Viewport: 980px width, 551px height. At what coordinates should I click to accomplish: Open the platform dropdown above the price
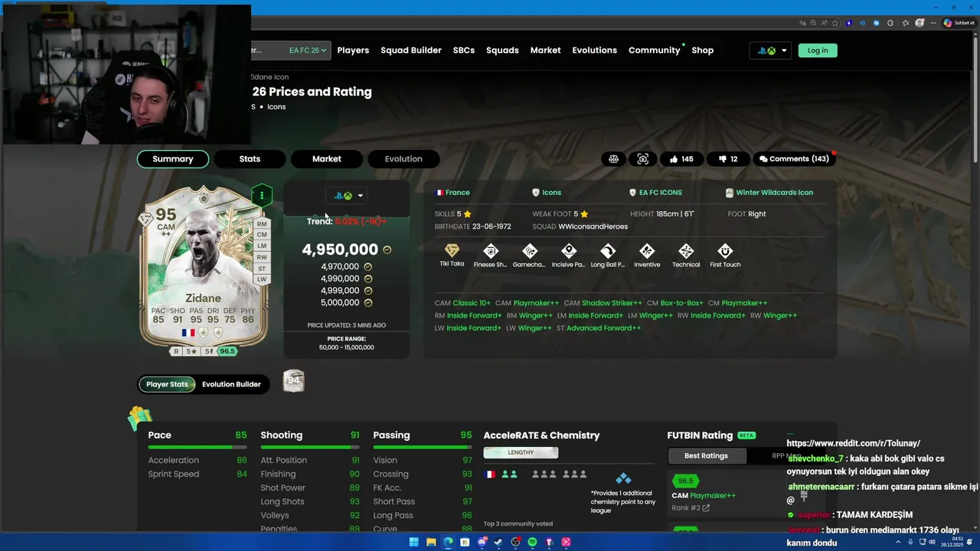(x=347, y=196)
